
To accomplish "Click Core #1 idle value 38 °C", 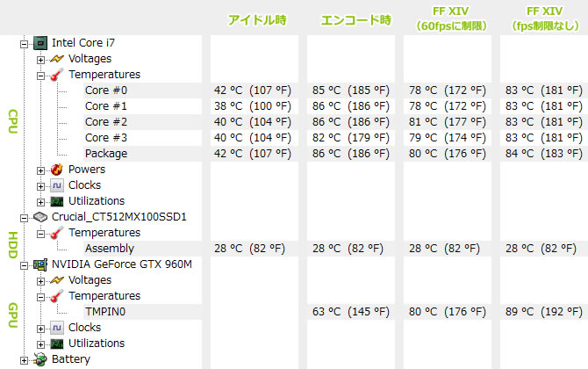I will click(228, 106).
